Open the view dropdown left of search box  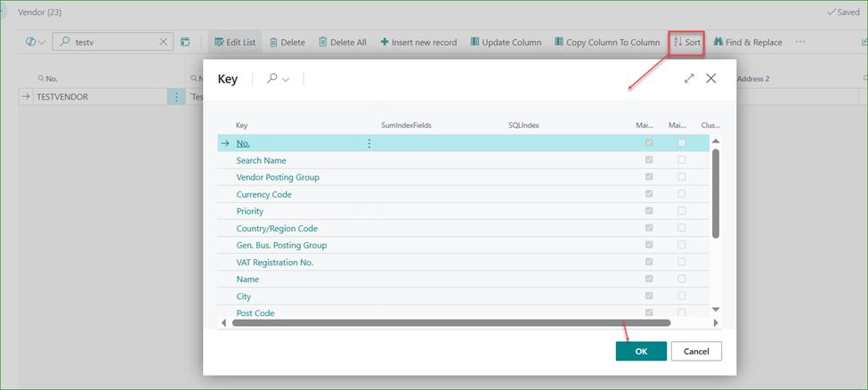[36, 42]
